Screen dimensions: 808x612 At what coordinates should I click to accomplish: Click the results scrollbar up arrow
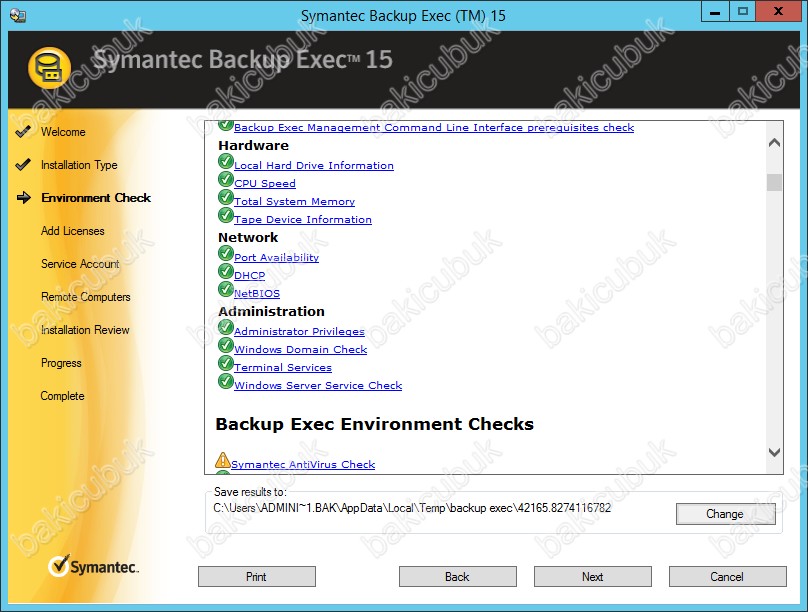(x=774, y=143)
